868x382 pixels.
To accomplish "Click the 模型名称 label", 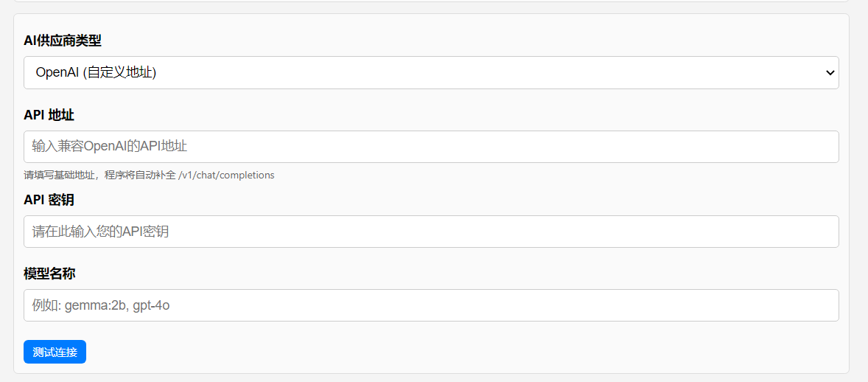I will 49,274.
